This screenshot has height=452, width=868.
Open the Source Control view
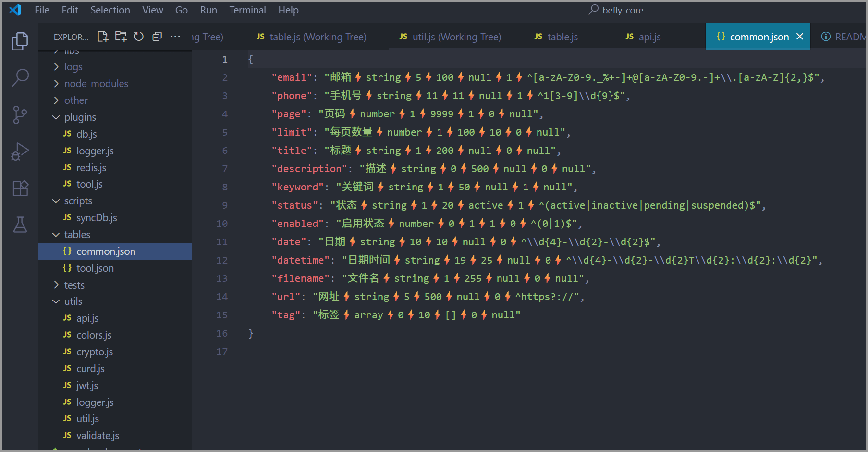point(20,114)
